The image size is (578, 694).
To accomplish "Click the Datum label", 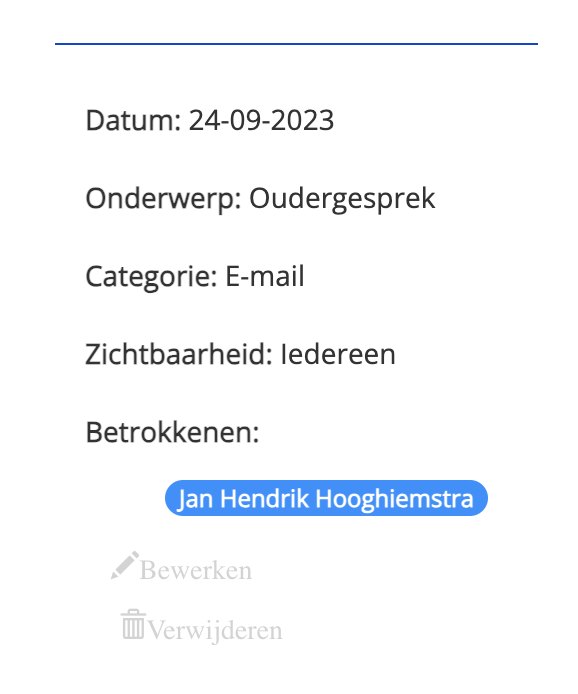I will pos(133,120).
